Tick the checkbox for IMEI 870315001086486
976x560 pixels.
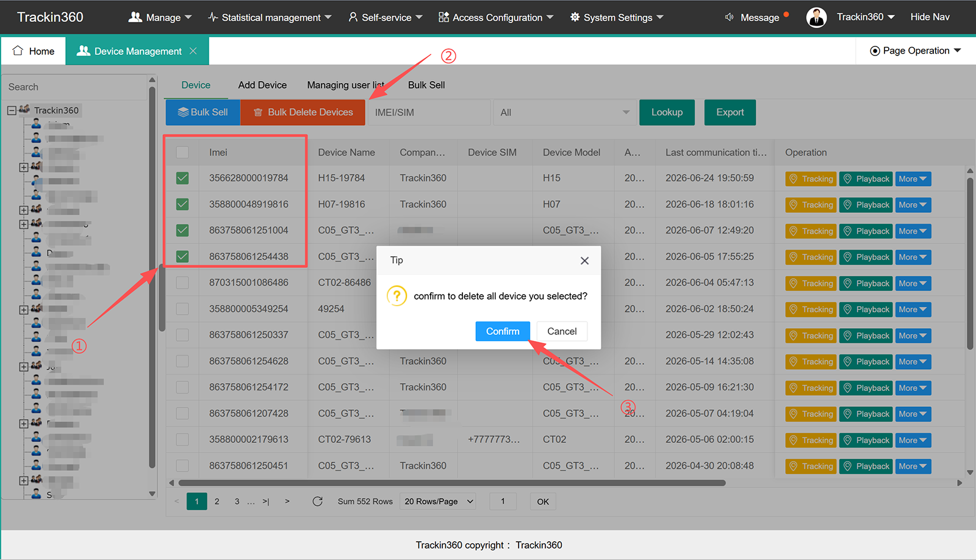(x=182, y=282)
